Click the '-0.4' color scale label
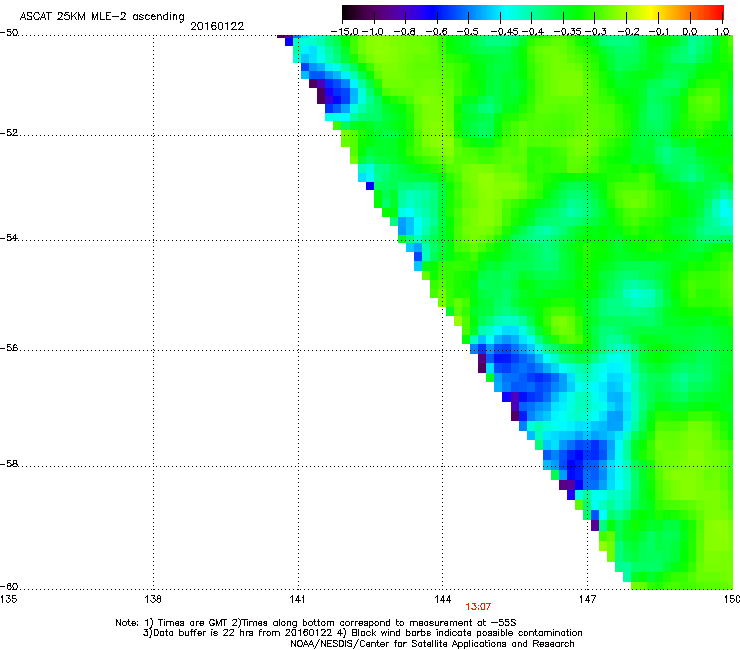Viewport: 740px width, 650px height. tap(532, 32)
